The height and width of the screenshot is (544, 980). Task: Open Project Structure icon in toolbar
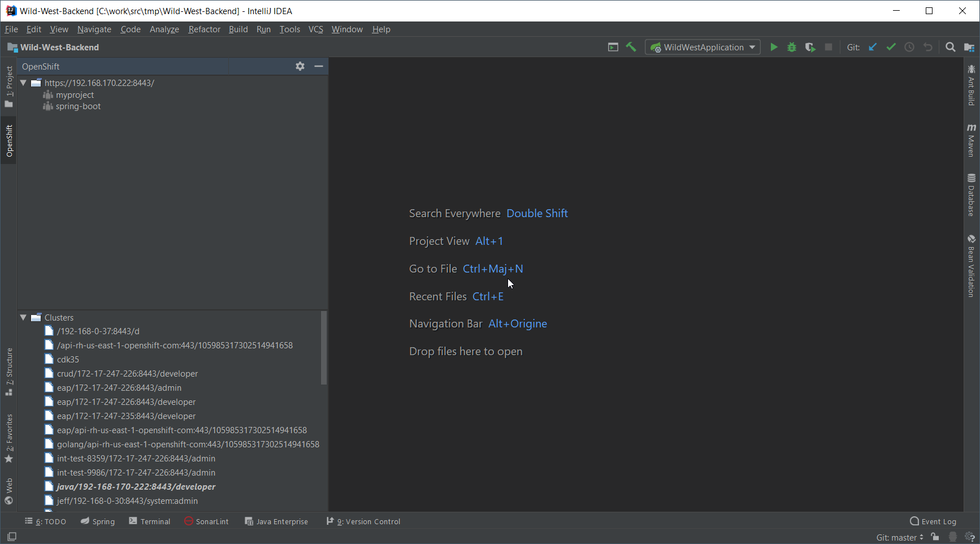969,48
